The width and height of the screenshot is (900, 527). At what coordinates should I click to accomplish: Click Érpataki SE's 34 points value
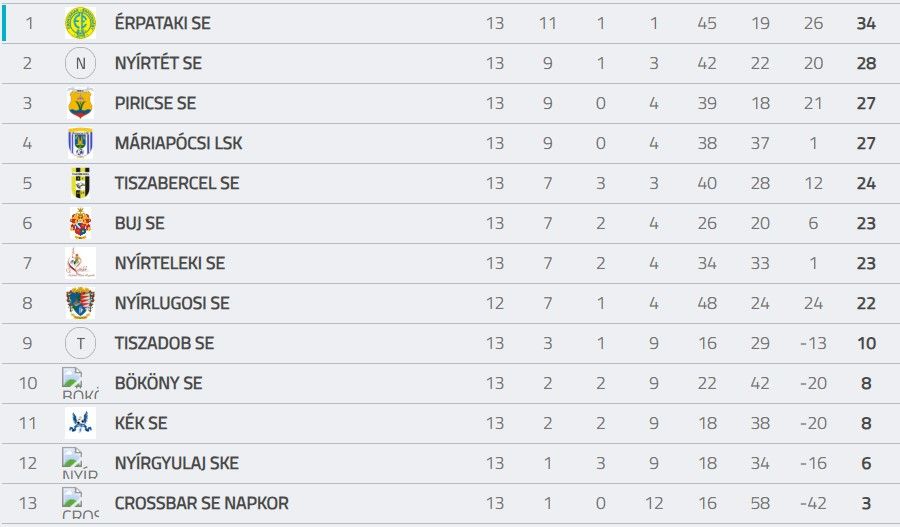pyautogui.click(x=866, y=24)
